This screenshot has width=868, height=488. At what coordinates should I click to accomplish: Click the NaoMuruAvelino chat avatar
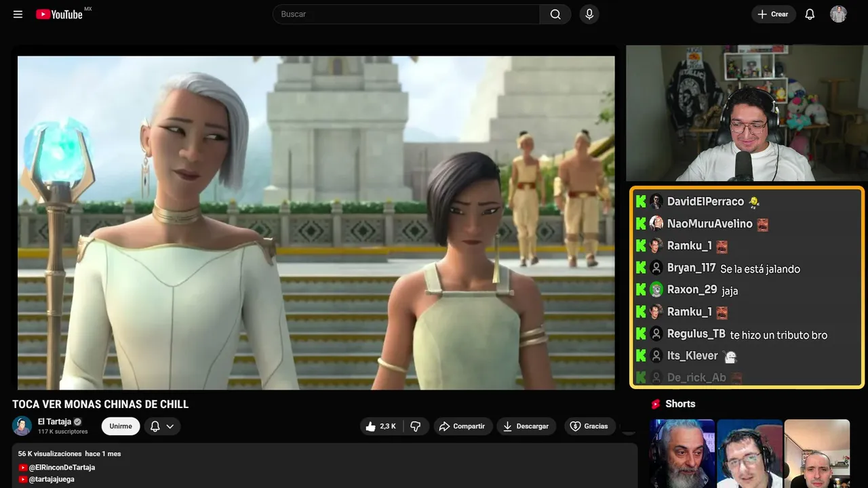(x=656, y=224)
